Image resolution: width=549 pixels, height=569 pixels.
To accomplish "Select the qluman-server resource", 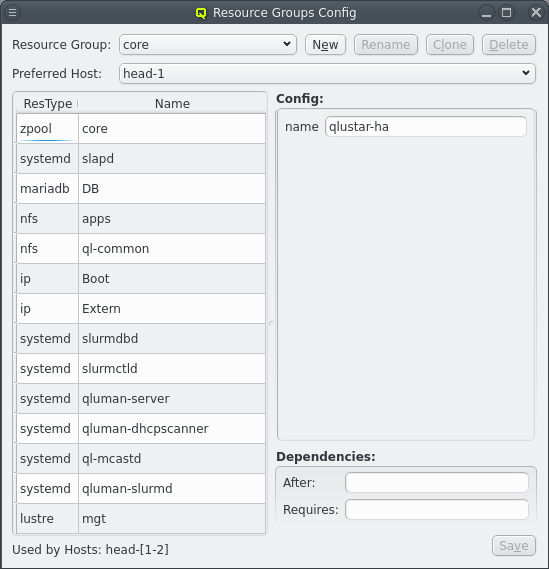I will (x=141, y=399).
